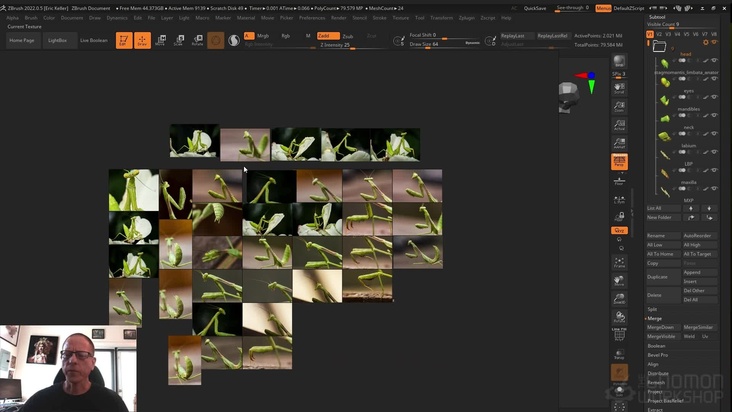Viewport: 732px width, 412px height.
Task: Select the mandibles subtool in list
Action: (x=688, y=108)
